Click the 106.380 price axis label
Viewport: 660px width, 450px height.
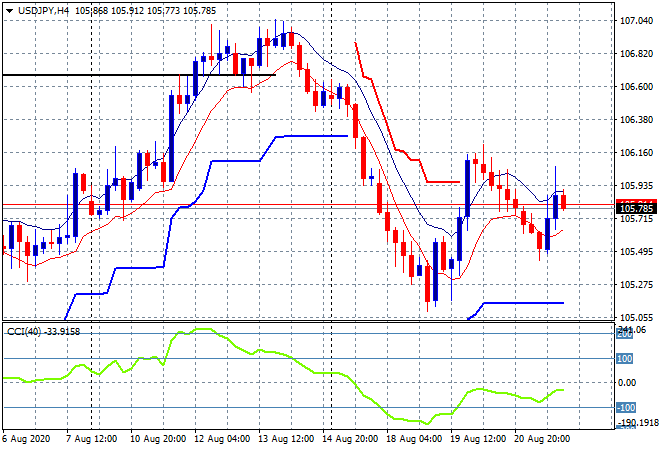636,120
